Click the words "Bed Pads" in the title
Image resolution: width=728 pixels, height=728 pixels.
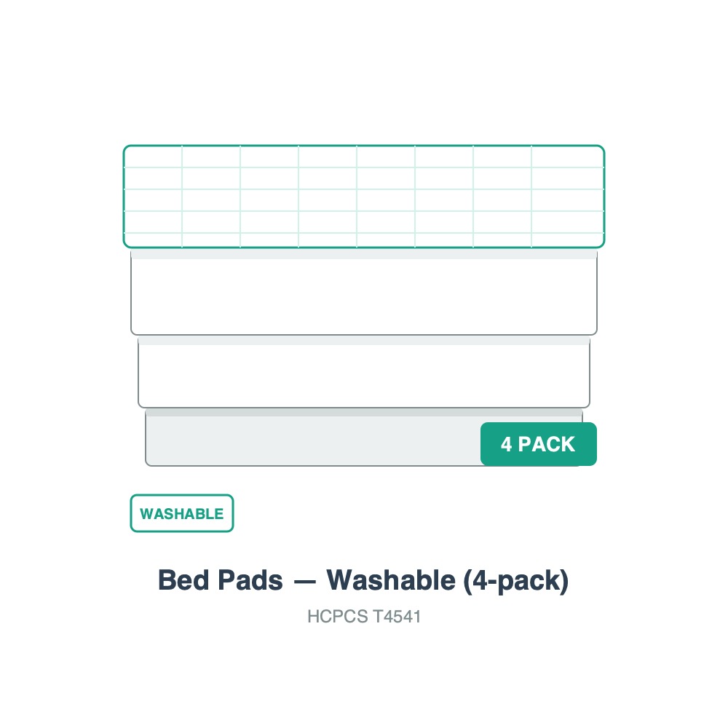click(x=221, y=580)
